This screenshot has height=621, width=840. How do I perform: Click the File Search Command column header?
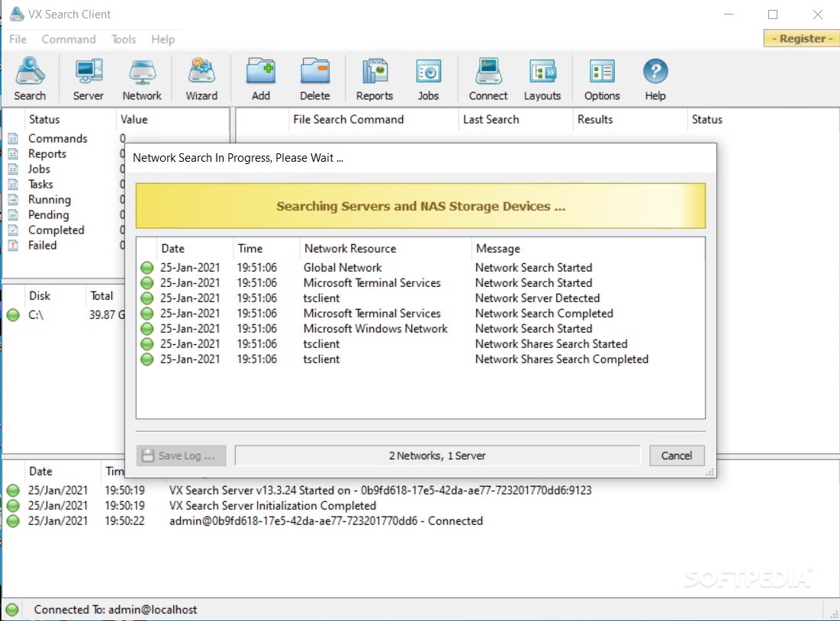click(348, 120)
